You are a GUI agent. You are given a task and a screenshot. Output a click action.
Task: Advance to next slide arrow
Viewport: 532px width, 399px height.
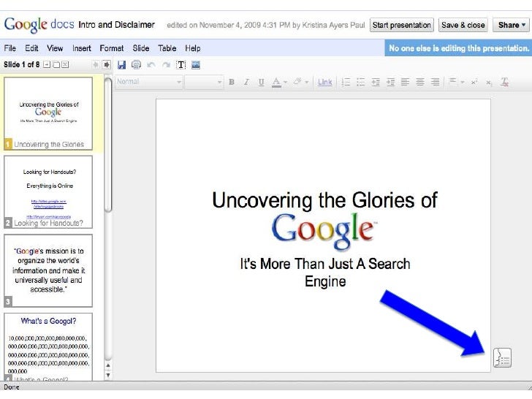pos(106,64)
